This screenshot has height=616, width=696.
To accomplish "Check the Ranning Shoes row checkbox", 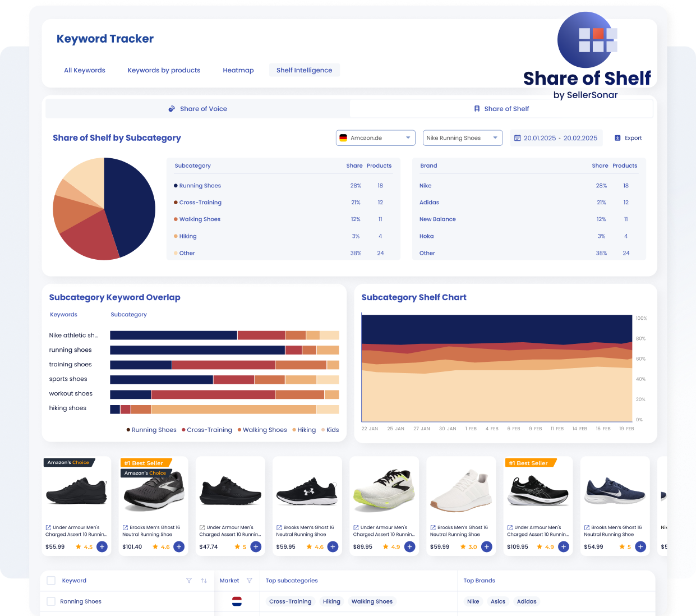I will (51, 601).
